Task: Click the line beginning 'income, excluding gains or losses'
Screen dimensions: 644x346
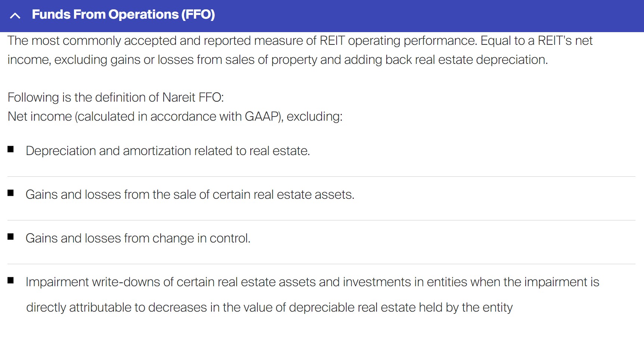Action: 278,59
